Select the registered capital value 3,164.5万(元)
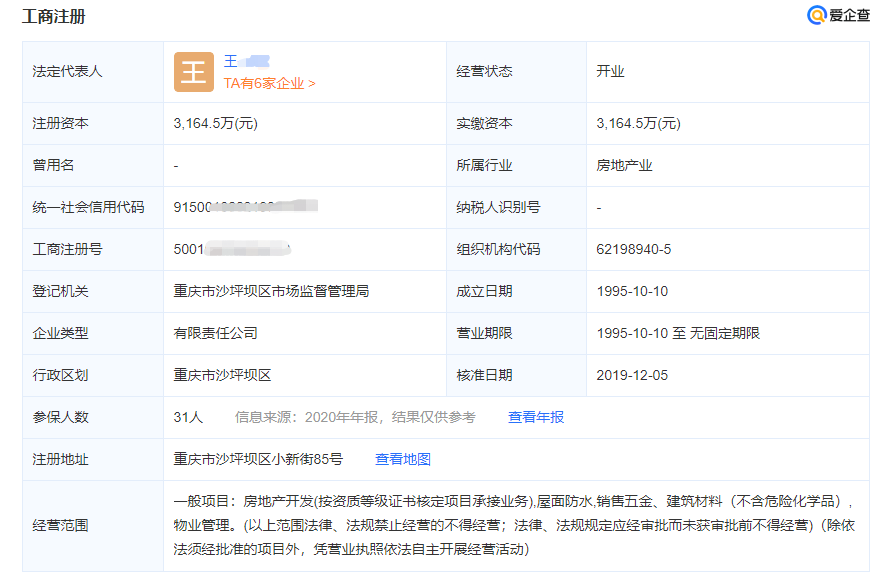879x582 pixels. point(215,123)
